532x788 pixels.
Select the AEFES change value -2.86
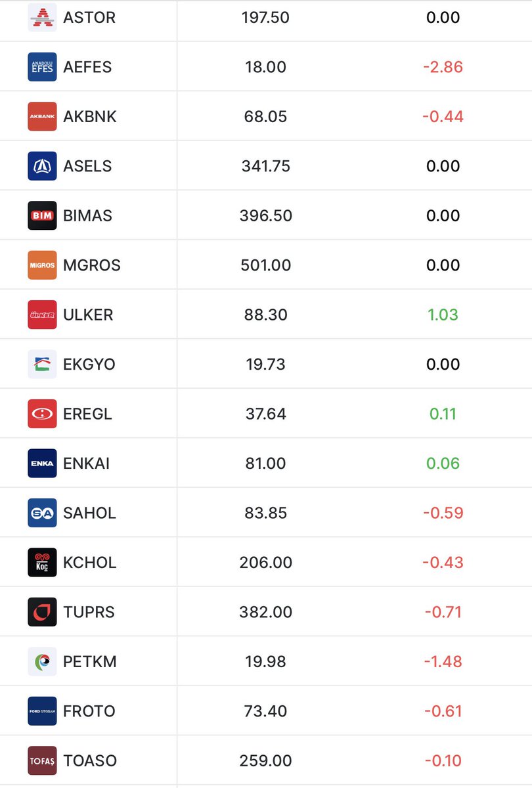443,67
